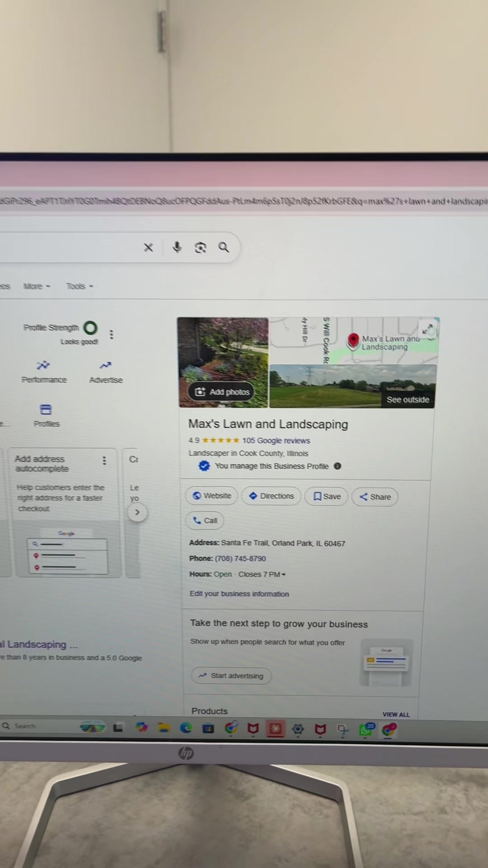Click the Products section heading

pyautogui.click(x=209, y=711)
